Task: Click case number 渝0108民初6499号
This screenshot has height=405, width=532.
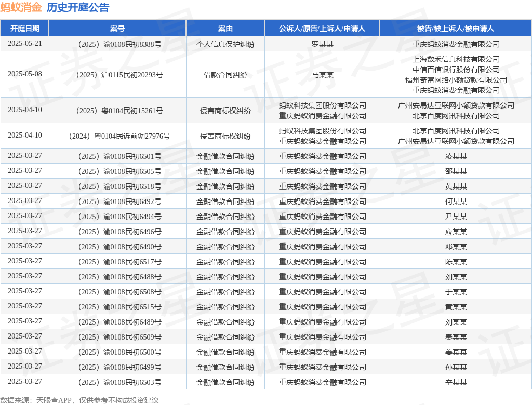Action: [120, 367]
